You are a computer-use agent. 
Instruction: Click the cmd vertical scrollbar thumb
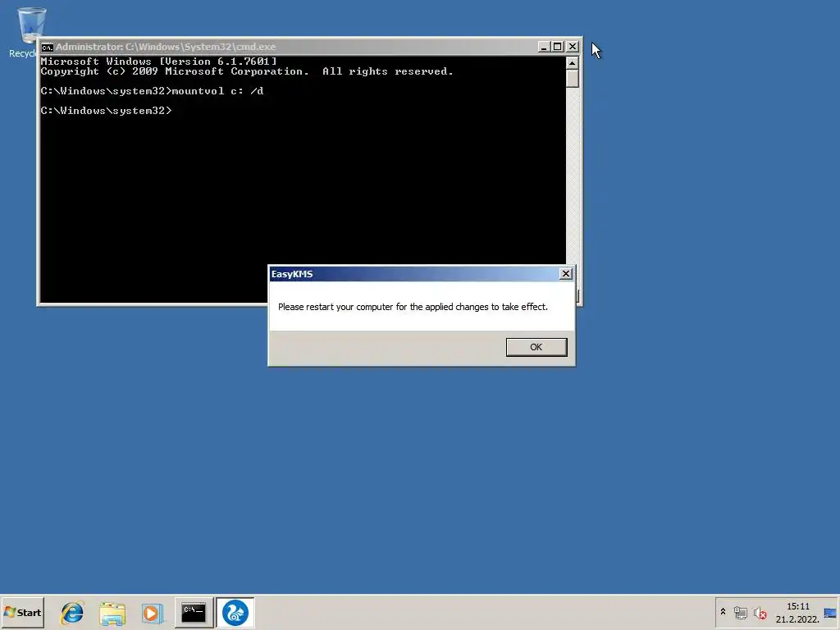[572, 78]
